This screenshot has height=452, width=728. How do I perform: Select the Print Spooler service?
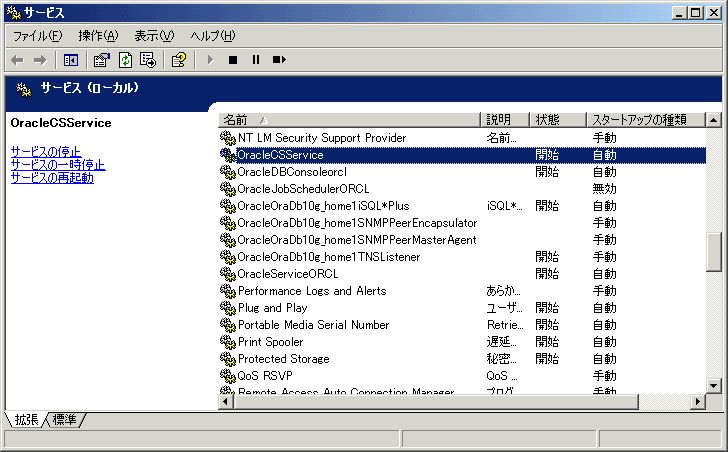(270, 342)
